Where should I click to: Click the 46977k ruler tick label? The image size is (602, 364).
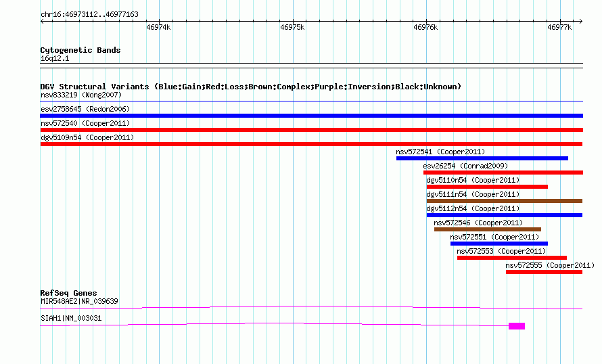point(559,27)
